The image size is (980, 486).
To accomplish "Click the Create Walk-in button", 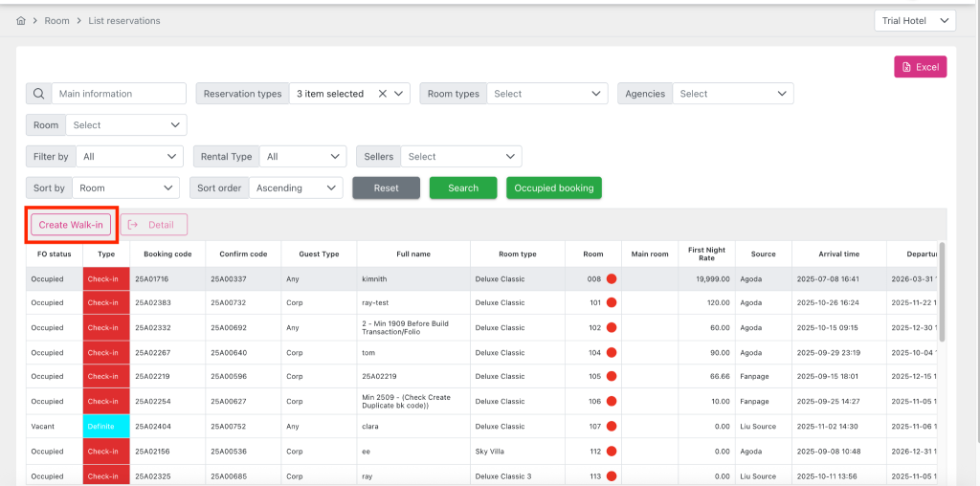I will pyautogui.click(x=71, y=225).
